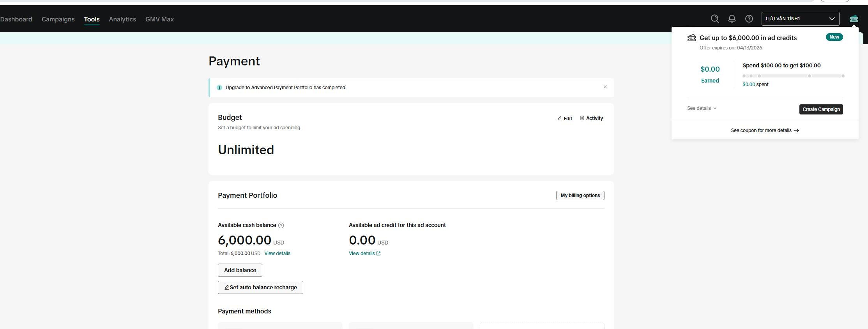The width and height of the screenshot is (868, 329).
Task: Click the Create Campaign button
Action: click(x=821, y=109)
